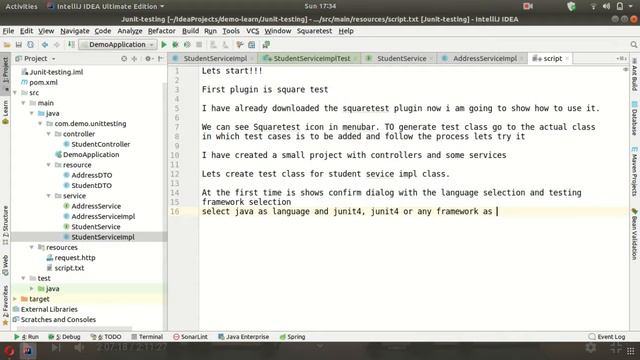Open Project panel settings gear
Image resolution: width=640 pixels, height=360 pixels.
point(149,59)
